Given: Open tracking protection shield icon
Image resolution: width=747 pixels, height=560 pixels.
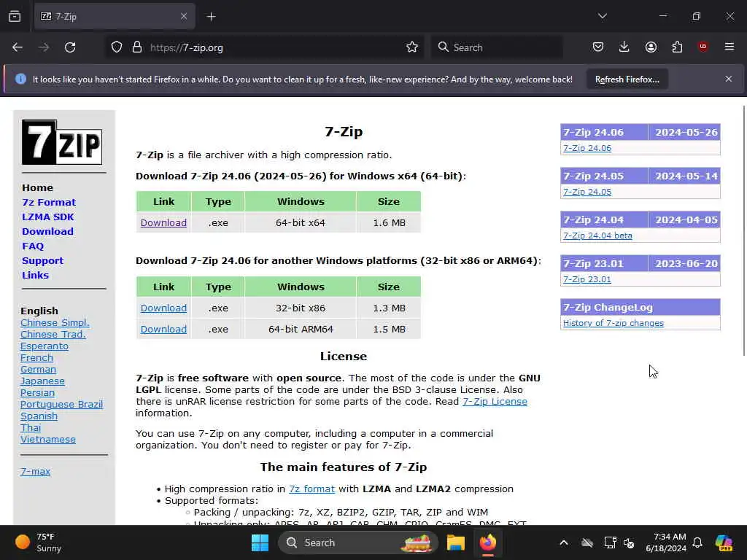Looking at the screenshot, I should 117,47.
